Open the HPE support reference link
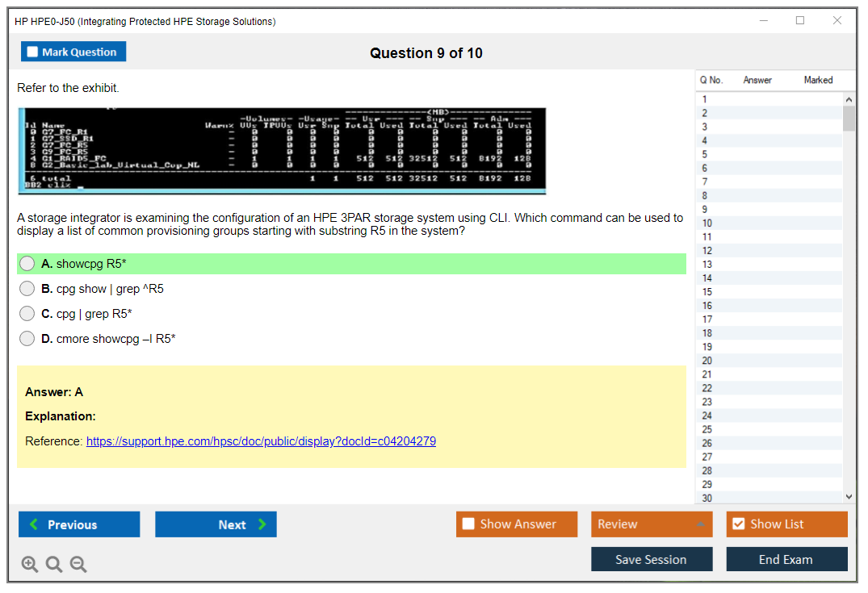868x593 pixels. pos(261,441)
